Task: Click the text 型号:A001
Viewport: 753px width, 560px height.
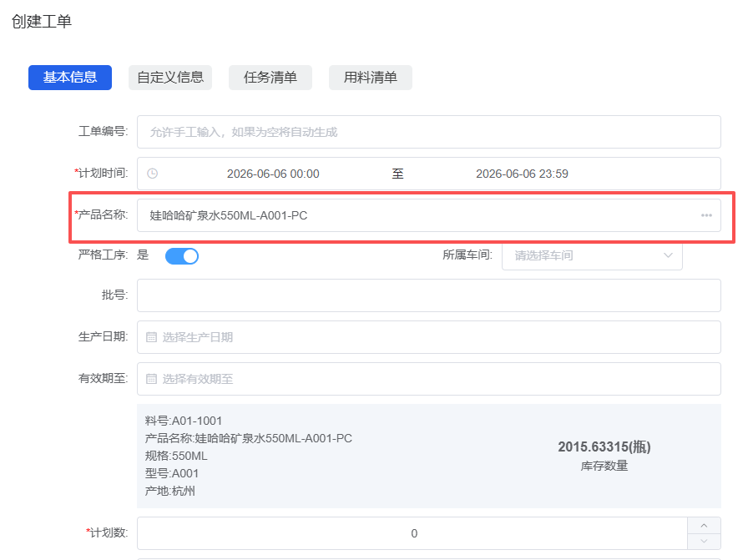Action: coord(172,473)
